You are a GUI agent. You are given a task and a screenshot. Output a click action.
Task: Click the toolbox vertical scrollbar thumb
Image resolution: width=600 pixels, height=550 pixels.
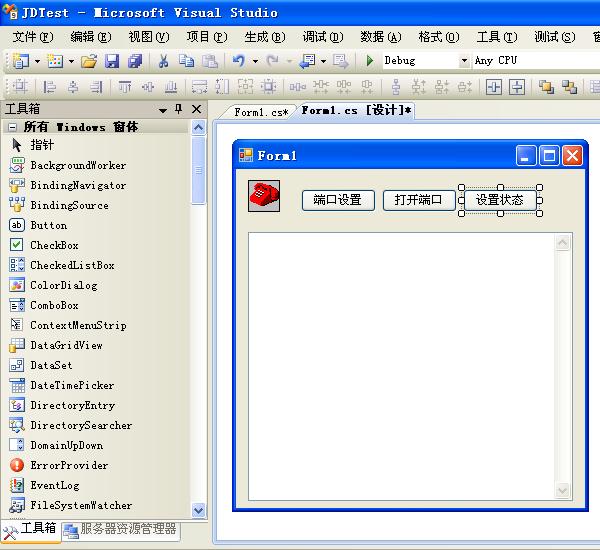pyautogui.click(x=198, y=171)
